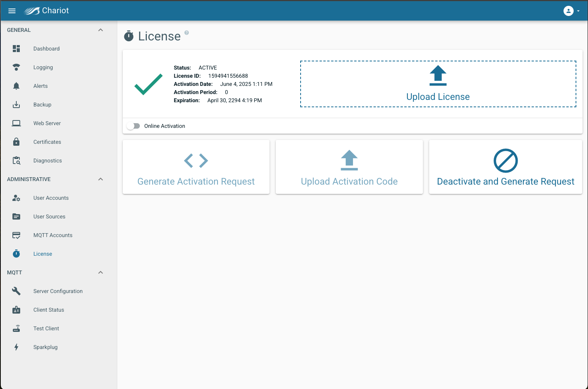The height and width of the screenshot is (389, 588).
Task: Click the MQTT section header
Action: [14, 272]
